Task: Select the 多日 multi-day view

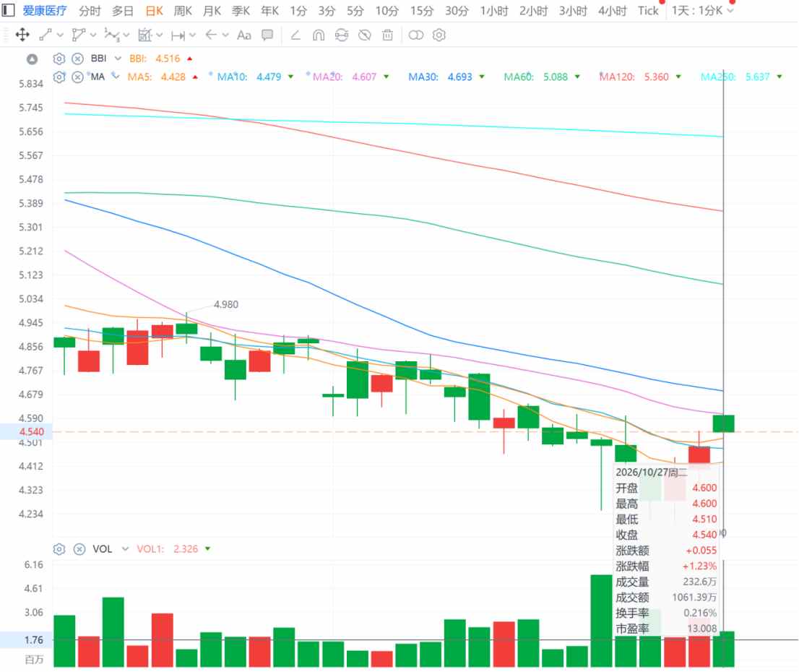Action: pos(123,11)
